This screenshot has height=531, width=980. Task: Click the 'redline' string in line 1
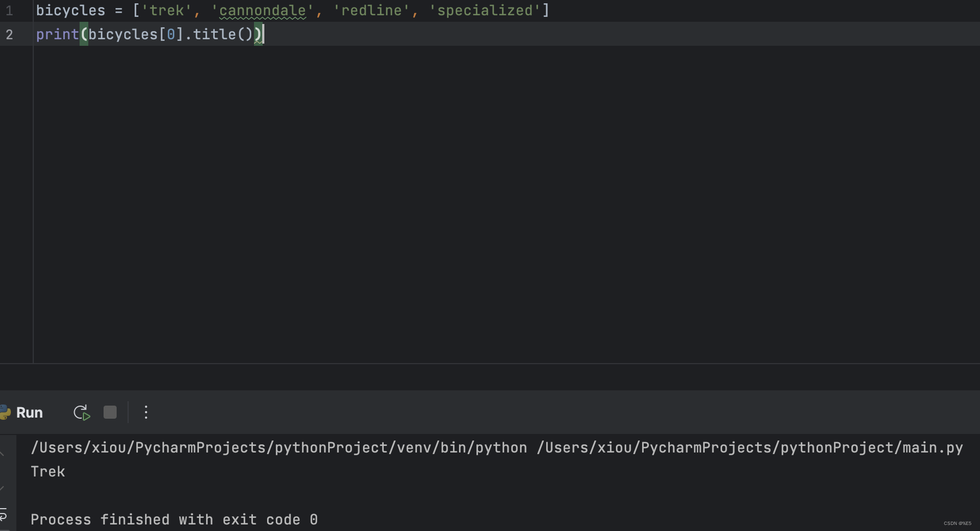pyautogui.click(x=371, y=11)
